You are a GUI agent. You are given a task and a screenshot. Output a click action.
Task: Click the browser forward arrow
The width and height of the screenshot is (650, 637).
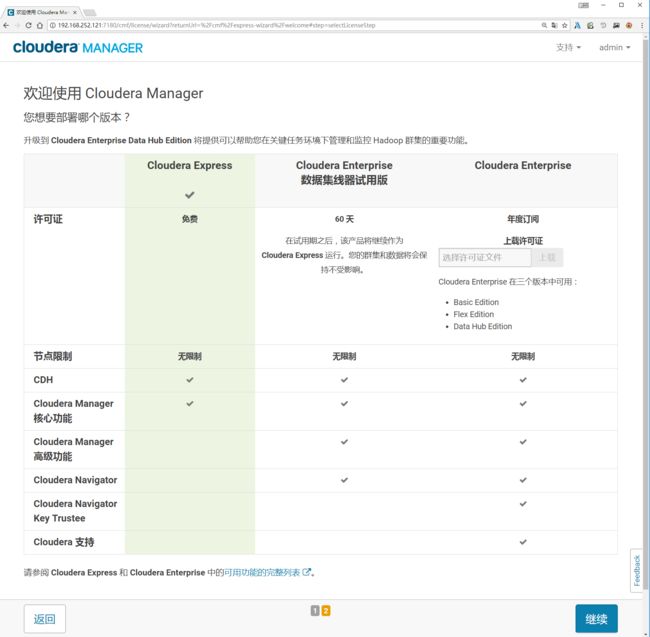(x=17, y=25)
